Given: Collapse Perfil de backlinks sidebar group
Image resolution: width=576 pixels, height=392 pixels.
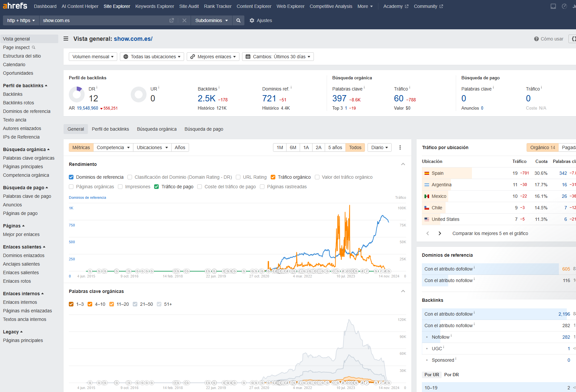Looking at the screenshot, I should tap(25, 86).
